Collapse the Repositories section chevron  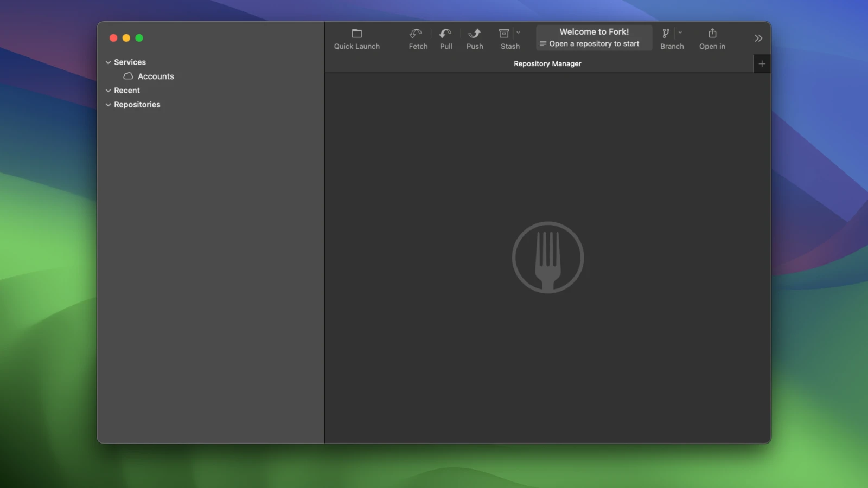click(x=108, y=105)
